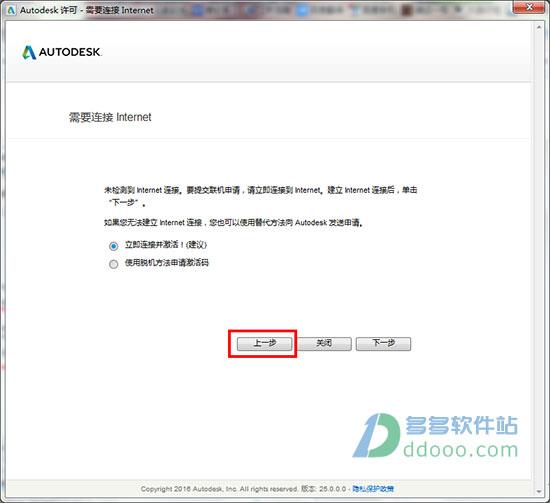Select the 立即连接并激活 radio option
Image resolution: width=550 pixels, height=503 pixels.
113,246
